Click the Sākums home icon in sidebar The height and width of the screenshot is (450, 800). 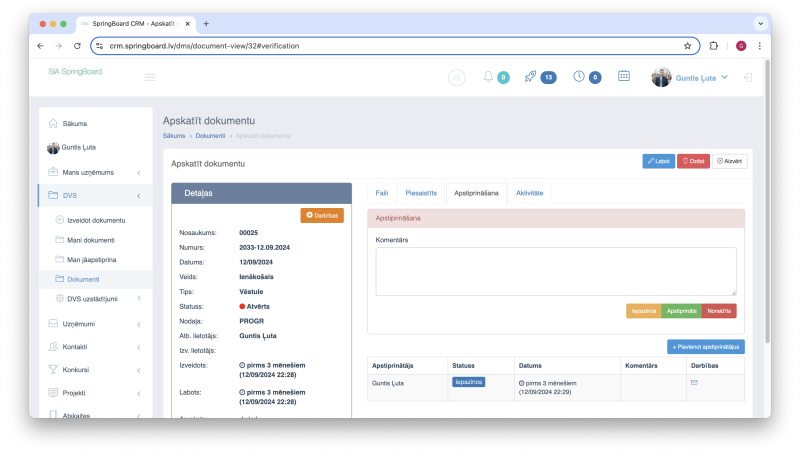pos(53,123)
